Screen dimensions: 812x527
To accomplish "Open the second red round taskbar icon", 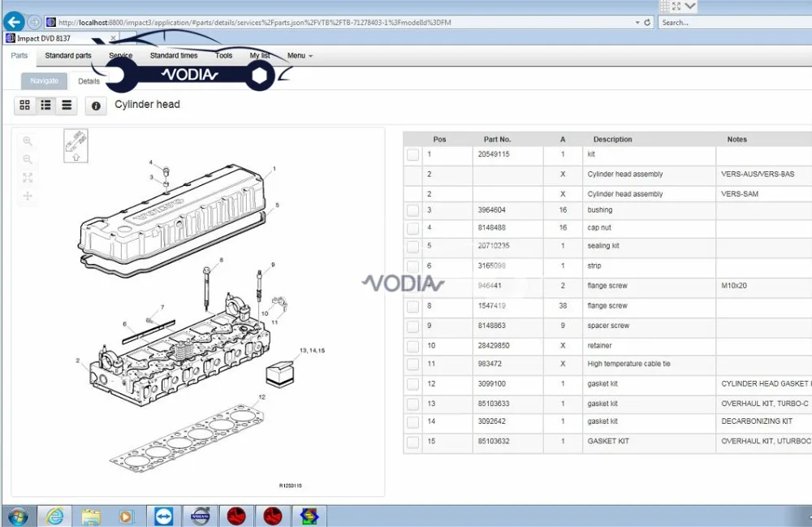I will pyautogui.click(x=272, y=516).
